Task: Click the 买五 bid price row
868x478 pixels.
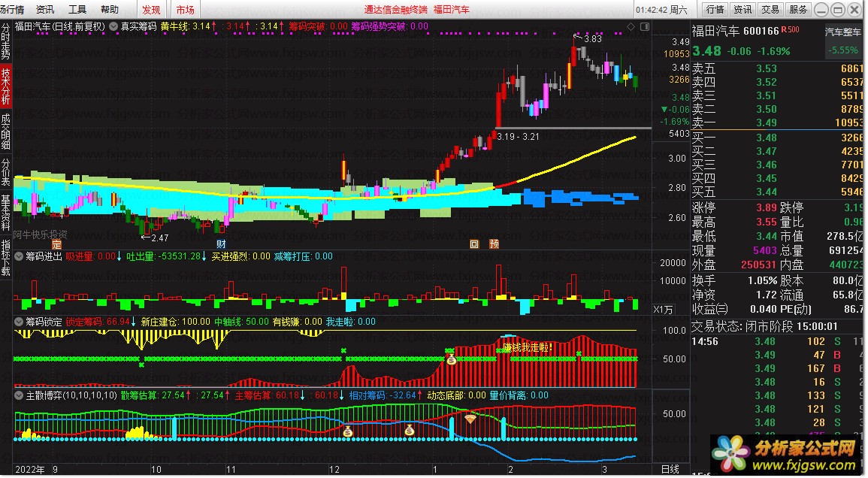Action: pyautogui.click(x=777, y=192)
